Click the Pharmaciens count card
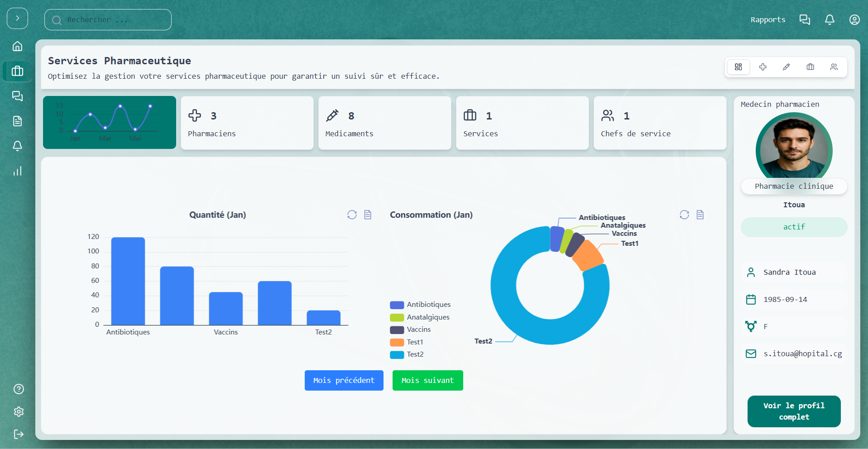Screen dimensions: 868x449 247,123
